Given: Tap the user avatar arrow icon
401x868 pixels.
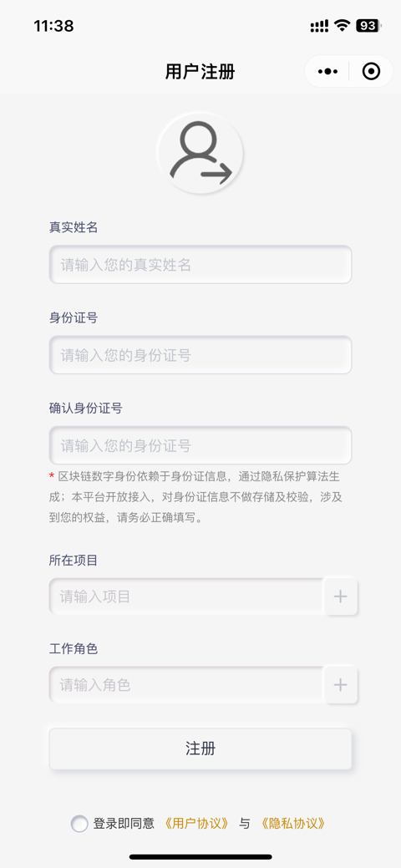Looking at the screenshot, I should (200, 153).
